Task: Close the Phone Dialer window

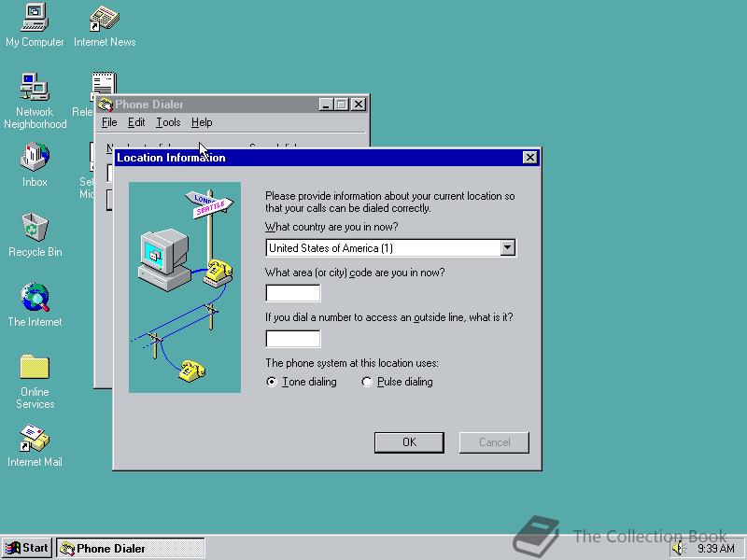Action: coord(359,105)
